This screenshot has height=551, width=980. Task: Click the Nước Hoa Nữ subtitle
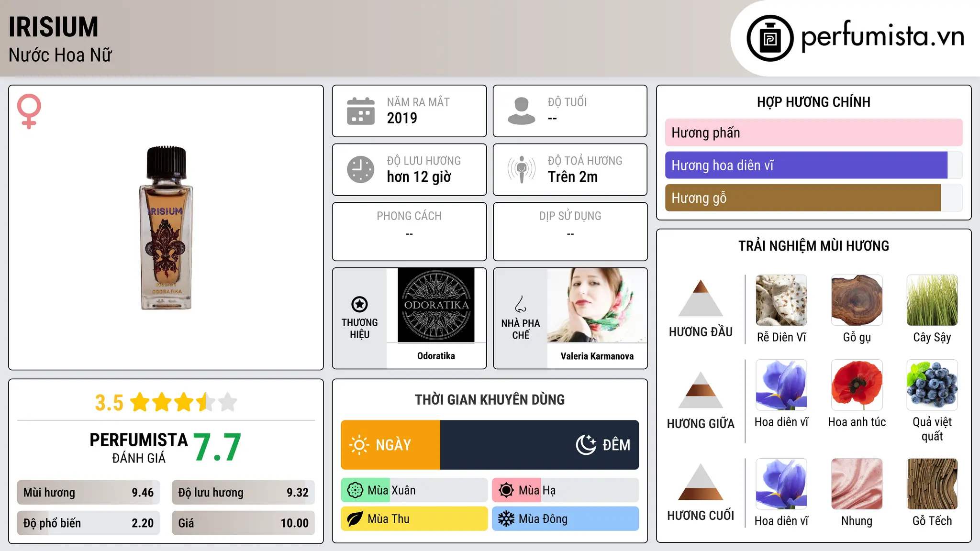(x=60, y=55)
